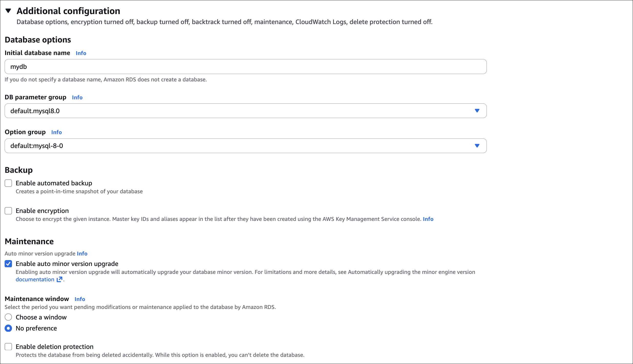Open Info link for Initial database name

coord(81,53)
